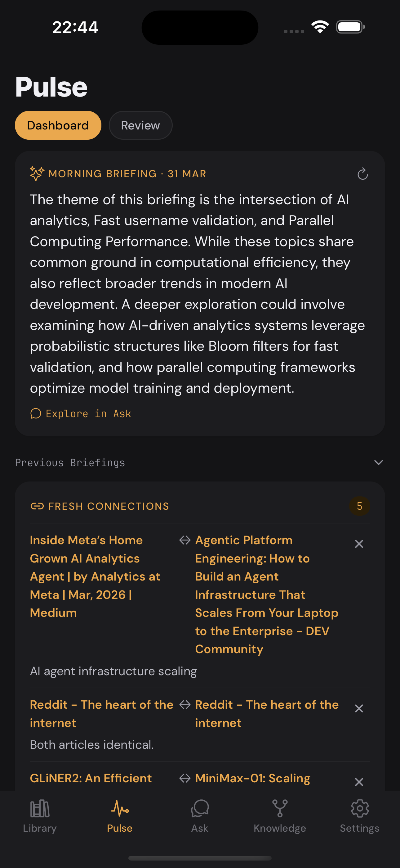Dismiss the GLiNER2 and MiniMax-01 connection
The width and height of the screenshot is (400, 868).
click(359, 782)
